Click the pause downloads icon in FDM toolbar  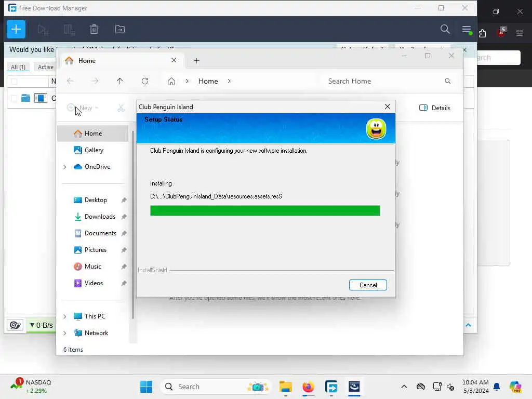[x=69, y=30]
